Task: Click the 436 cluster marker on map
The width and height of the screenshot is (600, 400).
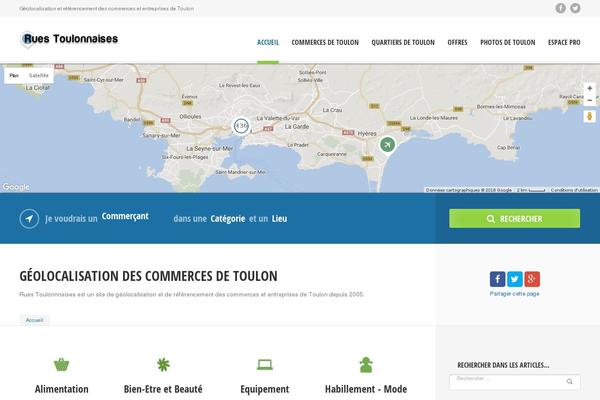Action: [x=241, y=126]
